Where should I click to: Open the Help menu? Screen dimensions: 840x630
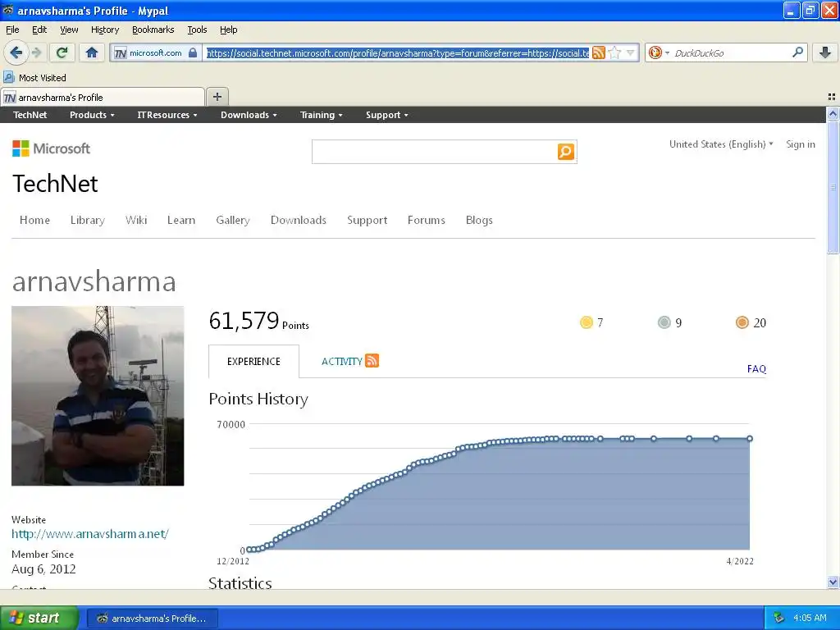pos(228,30)
